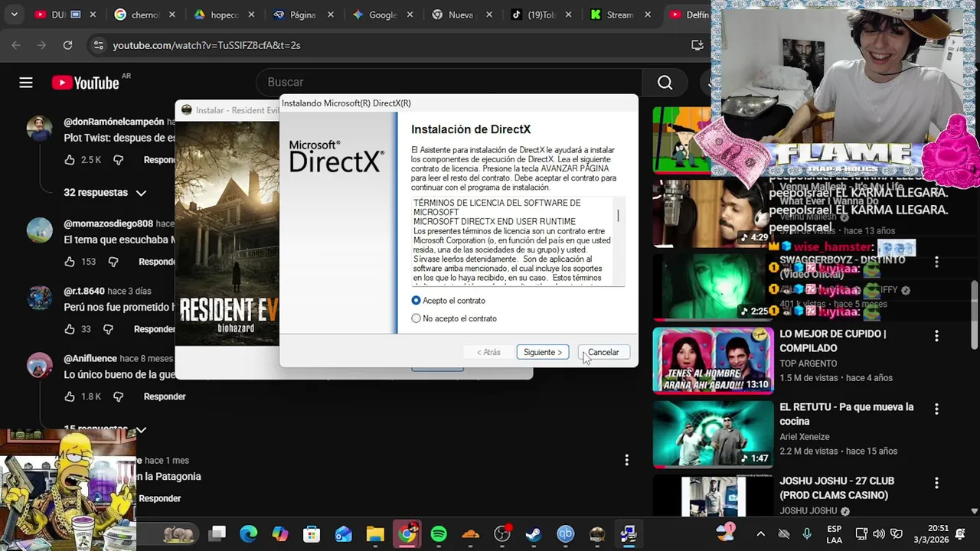Dislike the @momazosdiego808 comment
Viewport: 980px width, 551px height.
pos(113,262)
